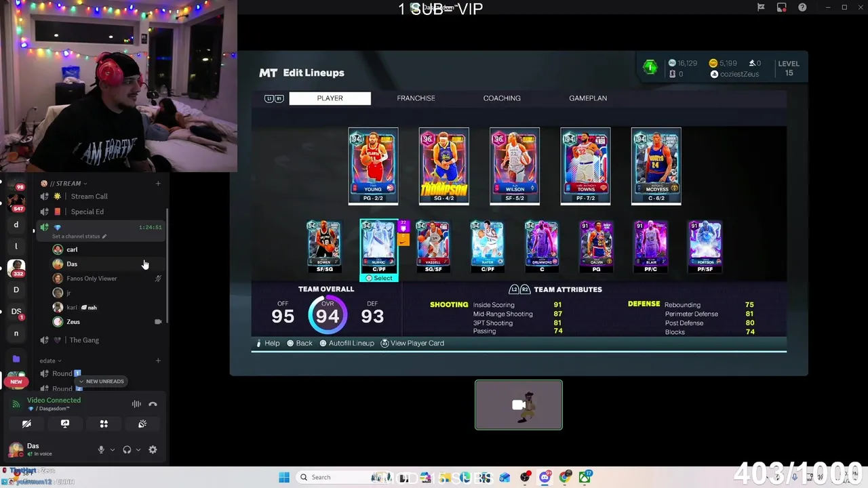
Task: Open the Discord soundboard
Action: (142, 424)
